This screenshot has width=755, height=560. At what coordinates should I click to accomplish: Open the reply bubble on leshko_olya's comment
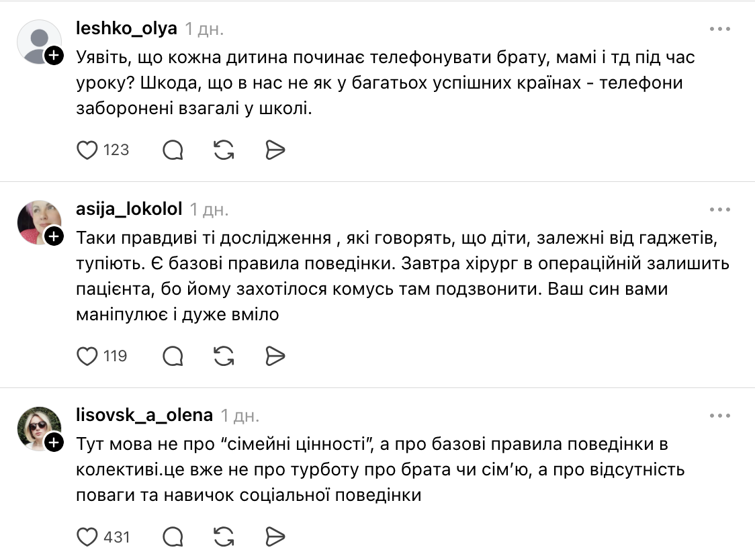173,150
